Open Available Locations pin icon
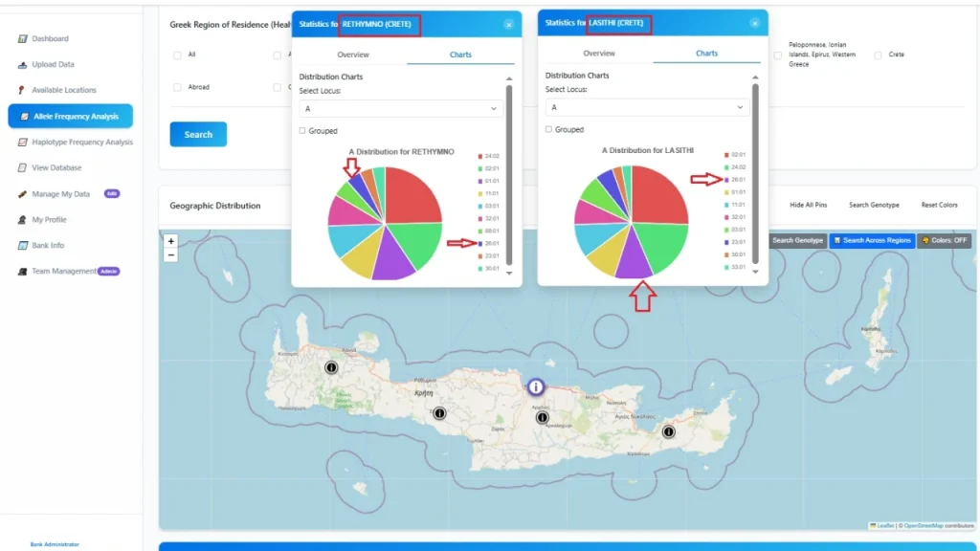 point(22,90)
